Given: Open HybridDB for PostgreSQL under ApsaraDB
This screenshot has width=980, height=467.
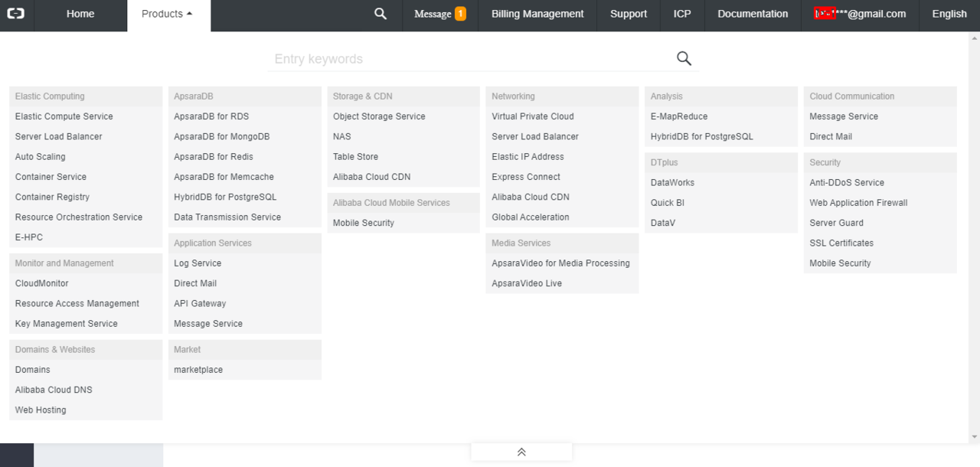Looking at the screenshot, I should coord(225,197).
